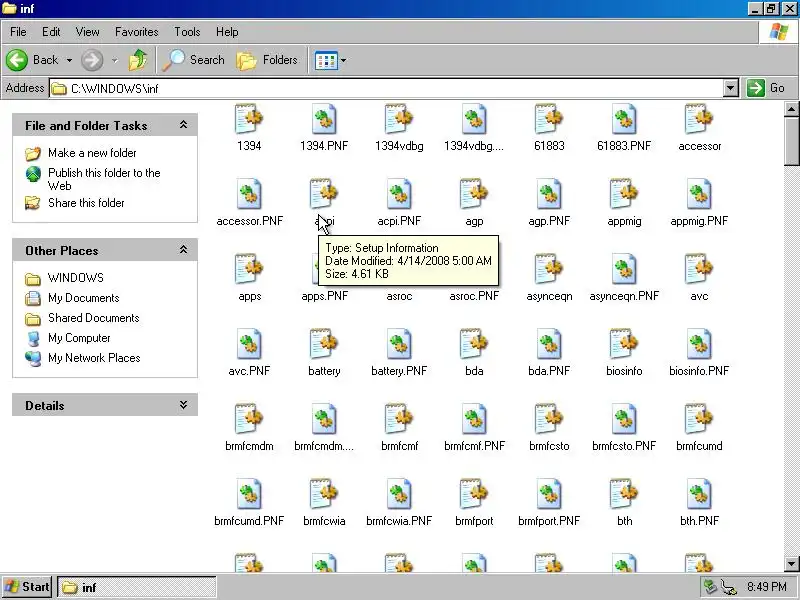Select the asynceqn.PNF file icon
800x600 pixels.
click(624, 269)
